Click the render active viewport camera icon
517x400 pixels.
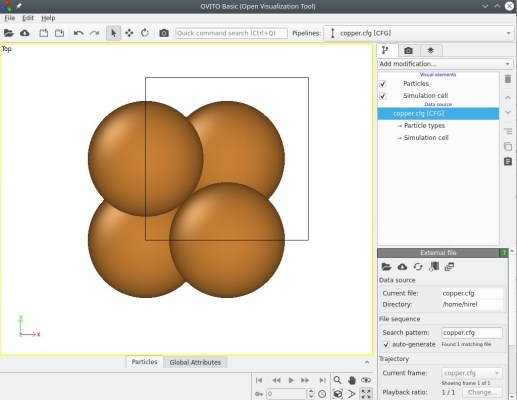tap(164, 33)
